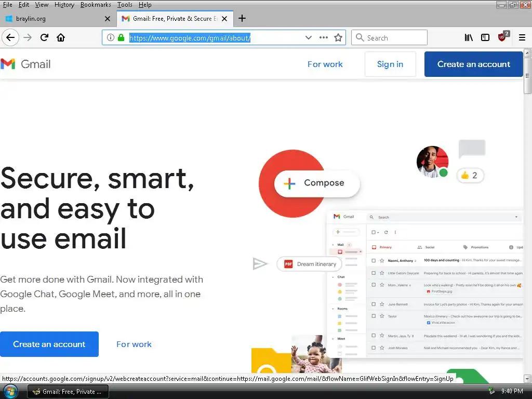The height and width of the screenshot is (399, 532).
Task: Select the Social tab in inbox illustration
Action: coord(426,247)
